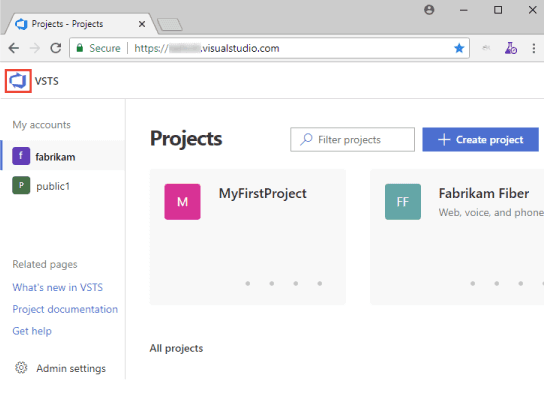The width and height of the screenshot is (544, 398).
Task: Open the teal FF project tile icon
Action: (x=403, y=202)
